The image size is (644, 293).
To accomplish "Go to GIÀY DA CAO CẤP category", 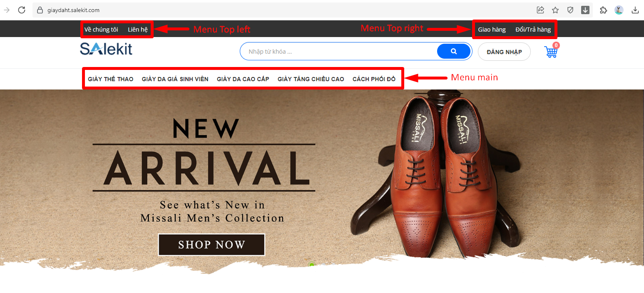I will pos(243,79).
